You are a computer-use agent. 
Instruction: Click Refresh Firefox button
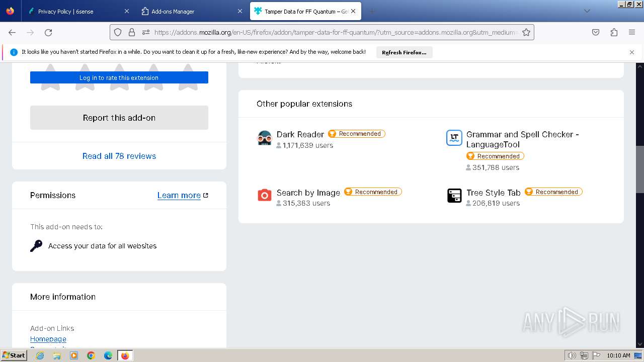point(404,52)
